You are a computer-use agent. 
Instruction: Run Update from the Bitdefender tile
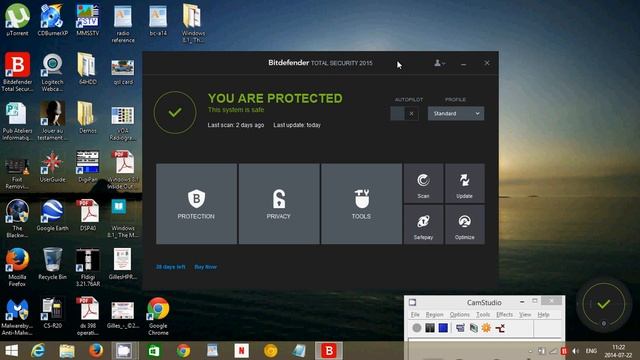point(465,184)
